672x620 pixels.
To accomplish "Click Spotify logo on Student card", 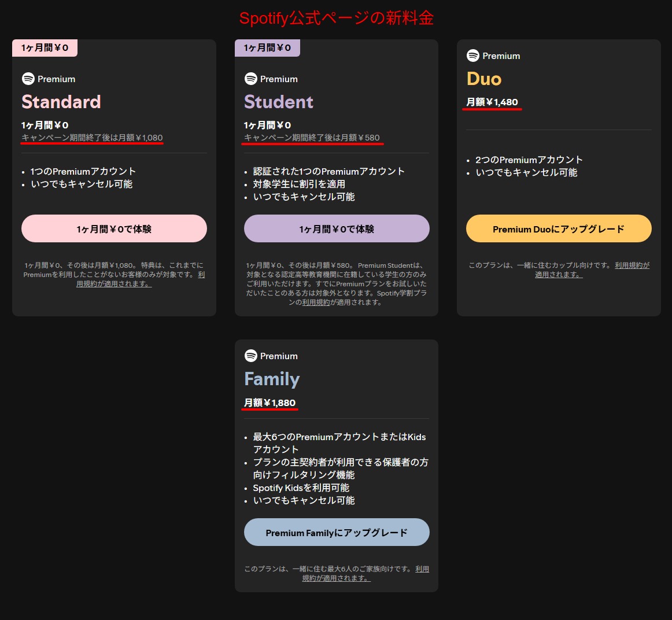I will coord(251,79).
